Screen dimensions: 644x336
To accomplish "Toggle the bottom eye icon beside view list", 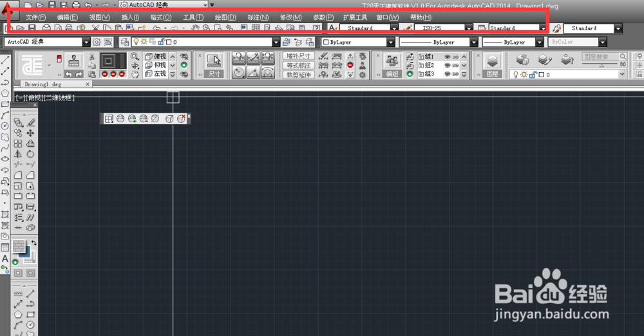I will click(x=184, y=75).
